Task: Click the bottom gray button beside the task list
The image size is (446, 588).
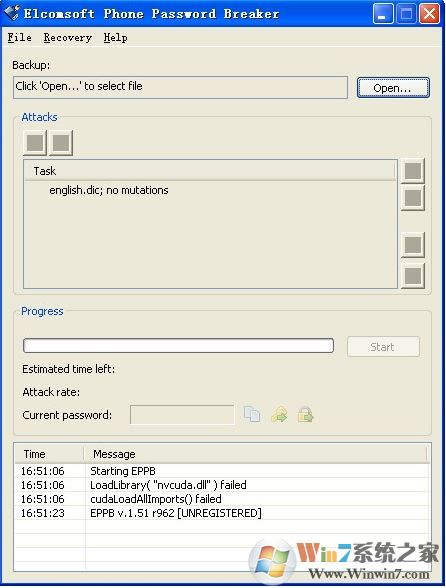Action: 413,276
